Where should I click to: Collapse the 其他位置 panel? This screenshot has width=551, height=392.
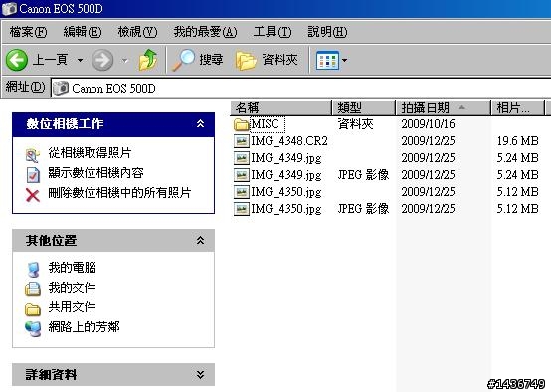tap(200, 240)
